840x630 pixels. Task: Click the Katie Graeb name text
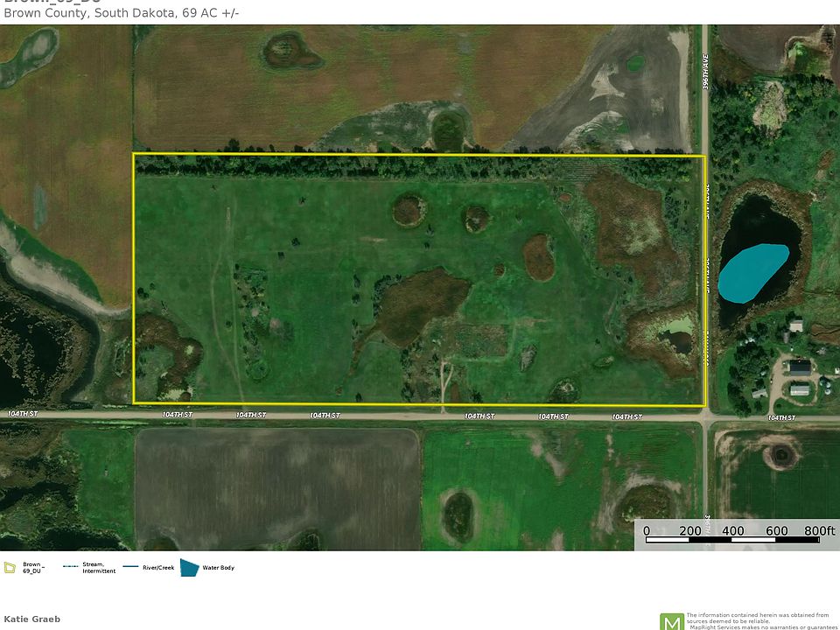point(32,619)
